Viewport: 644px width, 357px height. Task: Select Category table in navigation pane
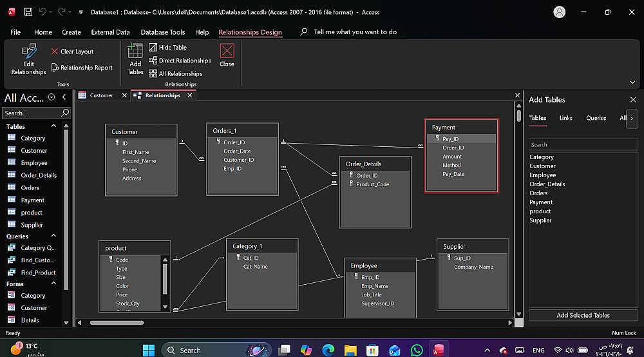pos(33,138)
